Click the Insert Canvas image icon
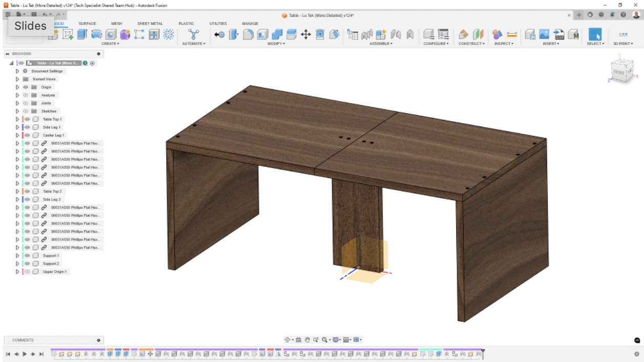Viewport: 644px width, 362px height. 545,34
